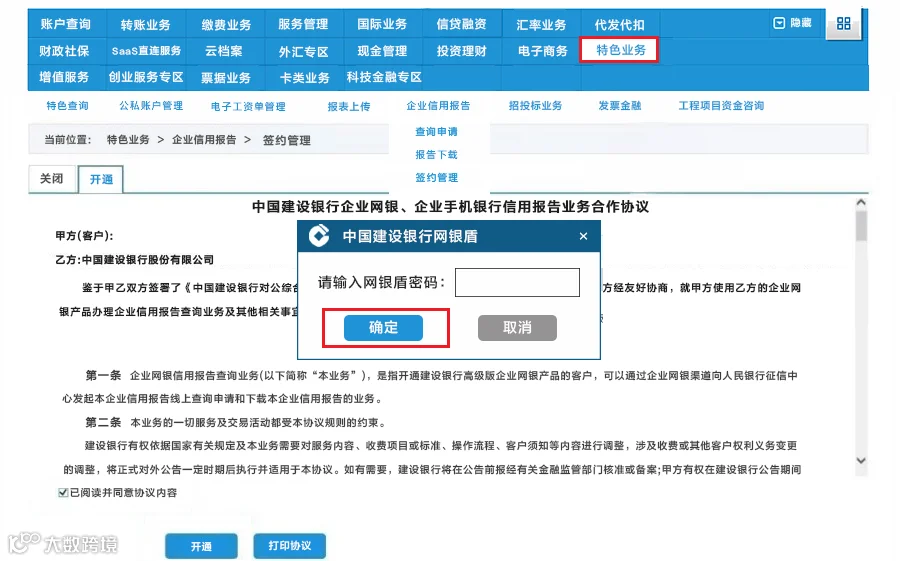
Task: Click the 第一条 clause heading
Action: pos(103,376)
